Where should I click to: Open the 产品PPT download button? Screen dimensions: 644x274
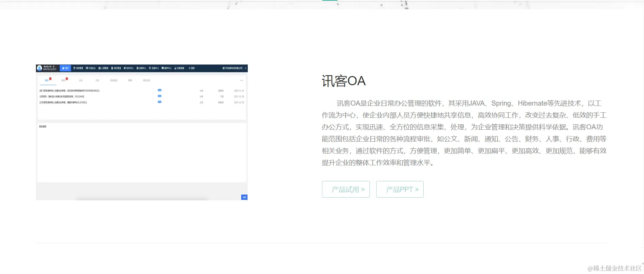(400, 189)
